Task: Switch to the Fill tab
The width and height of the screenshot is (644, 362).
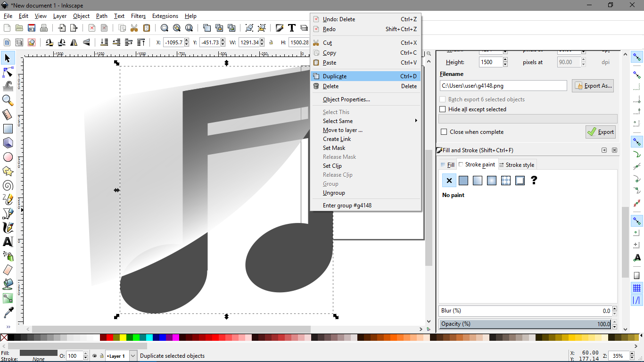Action: [x=448, y=165]
